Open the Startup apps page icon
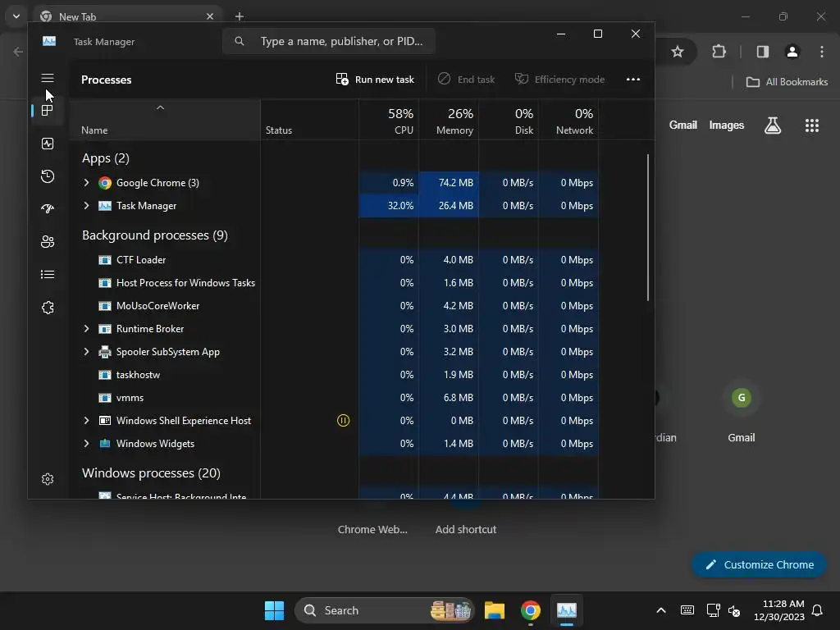This screenshot has width=840, height=630. pyautogui.click(x=48, y=209)
